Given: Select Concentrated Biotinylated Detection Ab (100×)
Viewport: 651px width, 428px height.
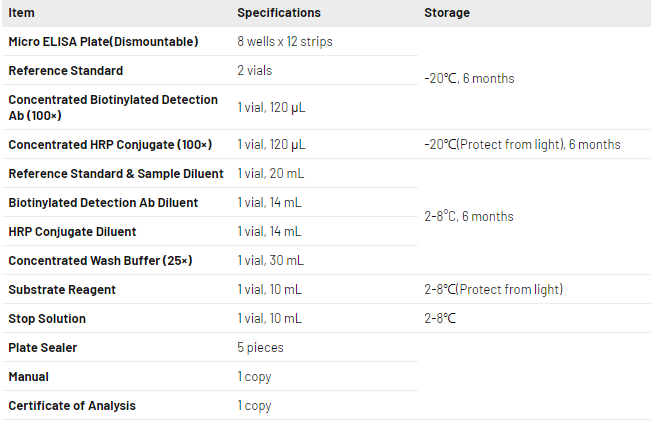Looking at the screenshot, I should click(112, 107).
